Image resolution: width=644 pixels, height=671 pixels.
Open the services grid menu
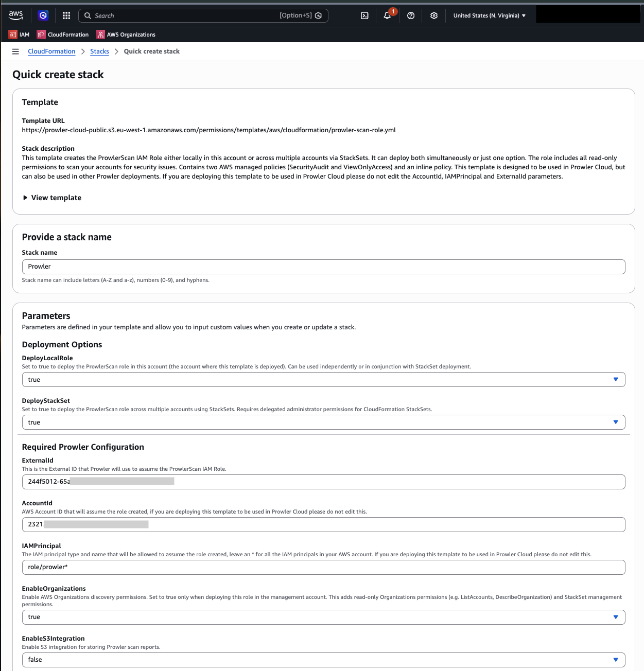click(66, 15)
